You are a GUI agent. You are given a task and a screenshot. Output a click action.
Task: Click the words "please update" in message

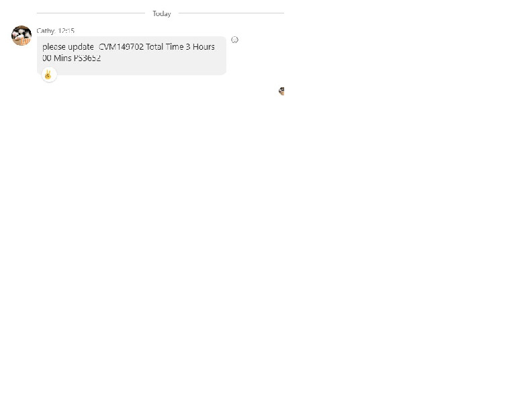coord(68,47)
